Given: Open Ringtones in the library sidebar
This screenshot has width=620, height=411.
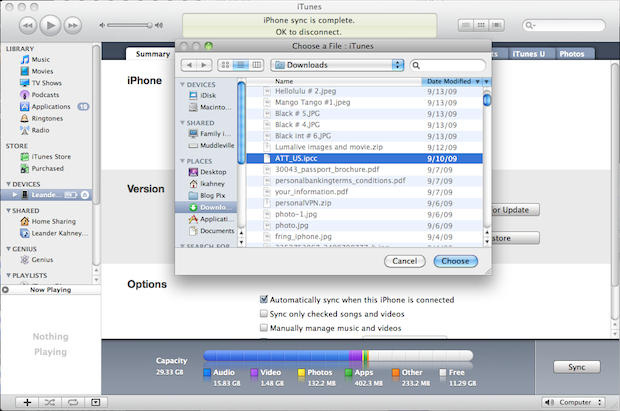Looking at the screenshot, I should coord(48,117).
